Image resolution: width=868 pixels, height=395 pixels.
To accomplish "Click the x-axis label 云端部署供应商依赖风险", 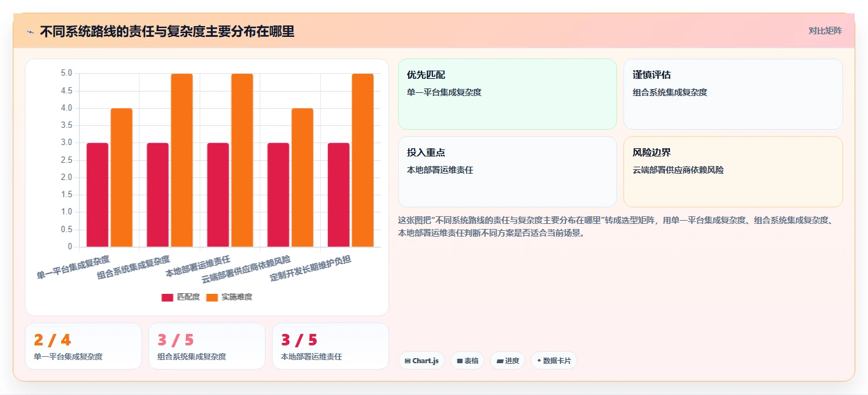I will coord(246,269).
